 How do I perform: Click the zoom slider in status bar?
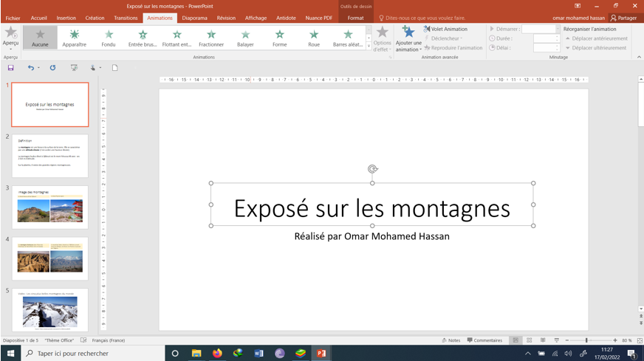click(x=586, y=340)
